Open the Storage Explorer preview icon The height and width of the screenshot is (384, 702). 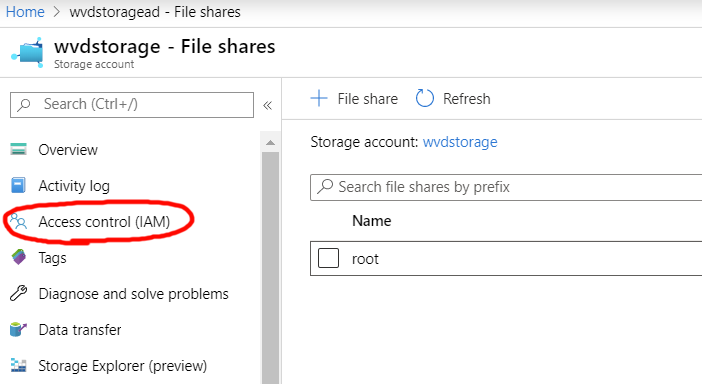(x=18, y=366)
